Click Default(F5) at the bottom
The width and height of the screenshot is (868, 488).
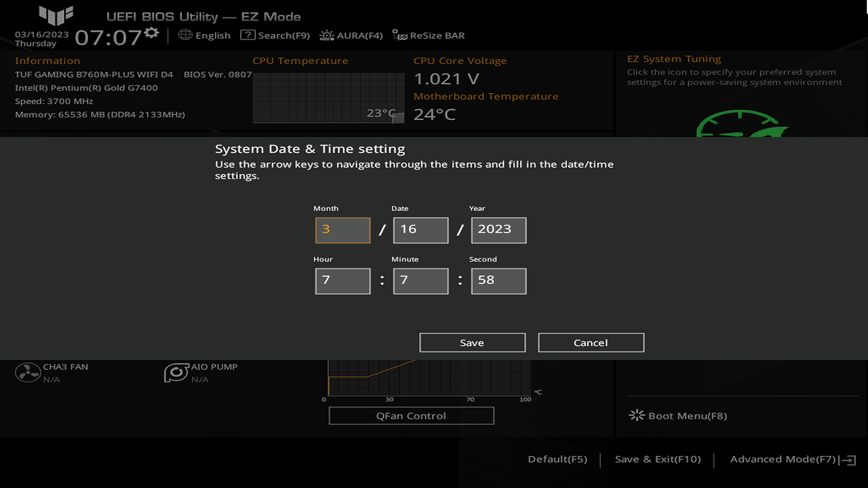(557, 459)
